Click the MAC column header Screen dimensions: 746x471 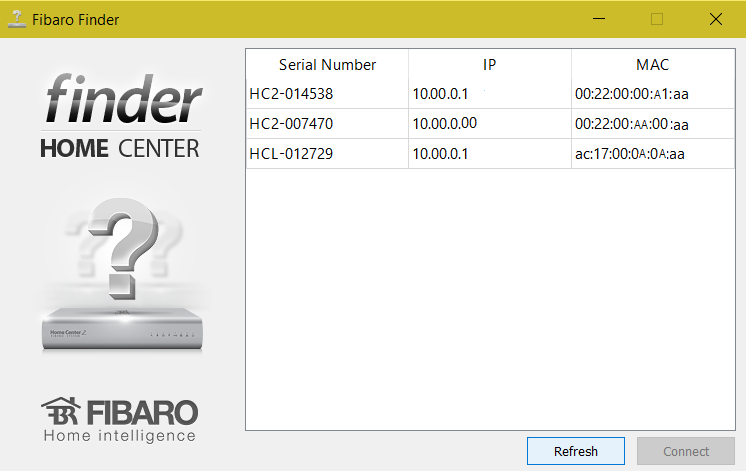(653, 64)
